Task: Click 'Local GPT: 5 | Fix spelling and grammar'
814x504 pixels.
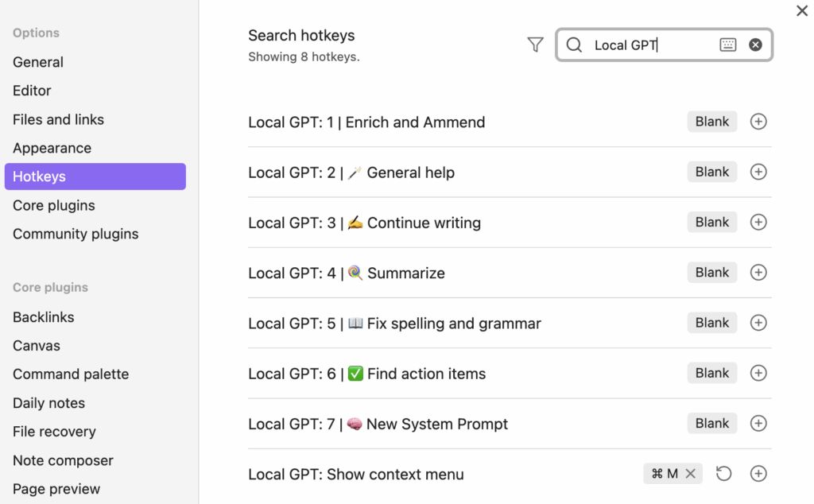Action: [394, 324]
